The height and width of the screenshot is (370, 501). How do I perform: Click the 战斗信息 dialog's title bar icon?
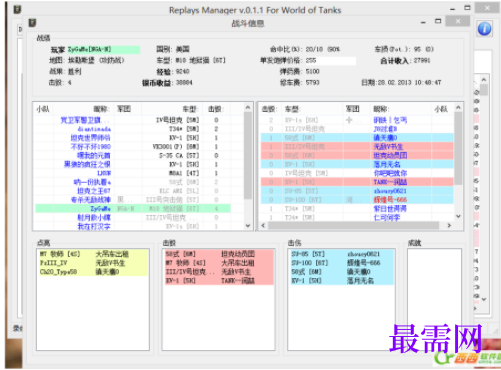click(x=32, y=23)
